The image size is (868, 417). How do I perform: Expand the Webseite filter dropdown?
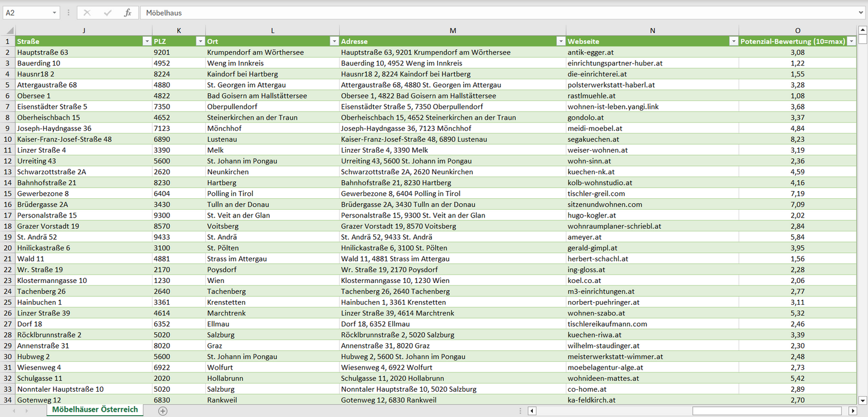click(733, 41)
